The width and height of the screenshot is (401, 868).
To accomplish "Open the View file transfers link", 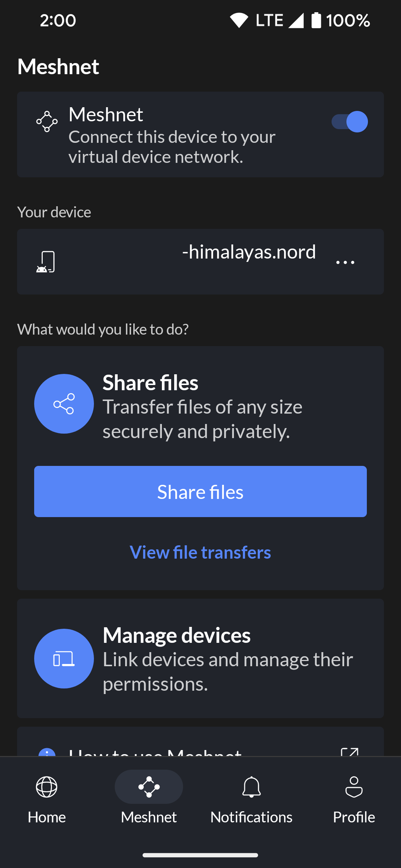I will [200, 552].
